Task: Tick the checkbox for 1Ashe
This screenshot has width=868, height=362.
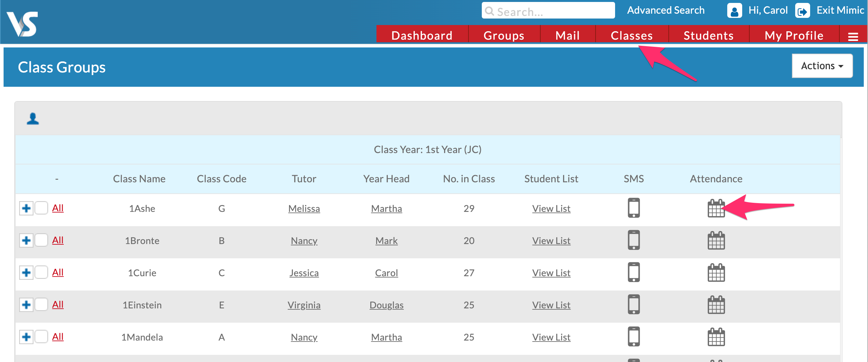Action: 41,208
